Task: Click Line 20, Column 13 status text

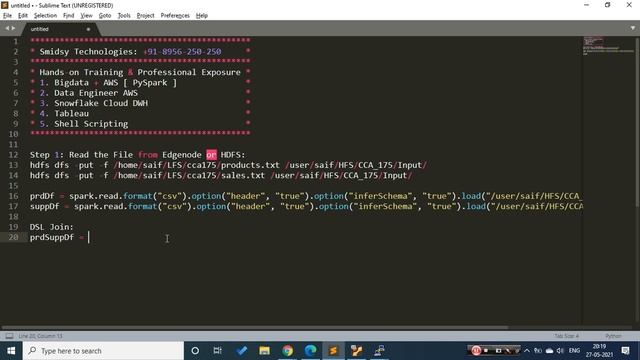Action: pyautogui.click(x=40, y=336)
